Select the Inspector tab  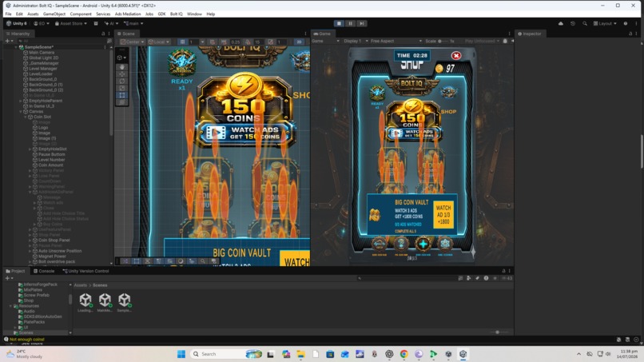tap(530, 34)
